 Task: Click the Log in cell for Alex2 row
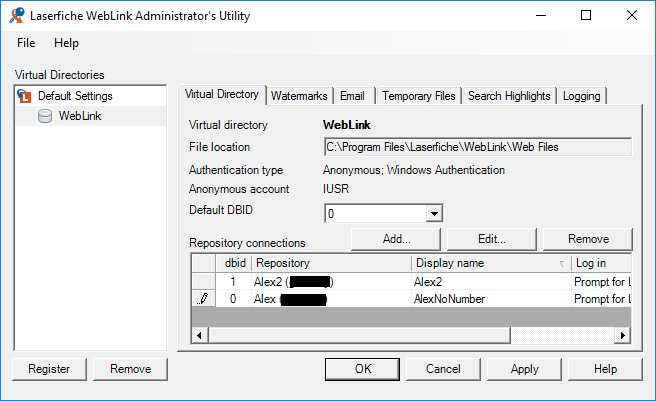coord(601,282)
